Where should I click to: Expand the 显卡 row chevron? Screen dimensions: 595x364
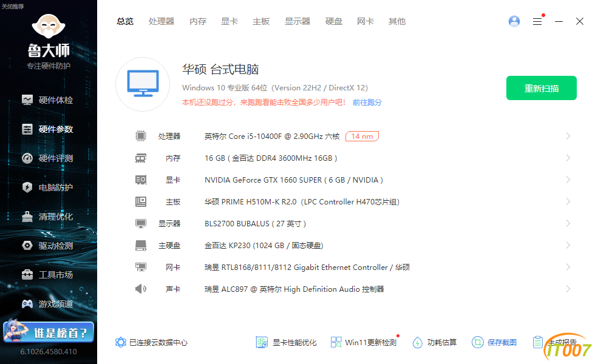(568, 180)
